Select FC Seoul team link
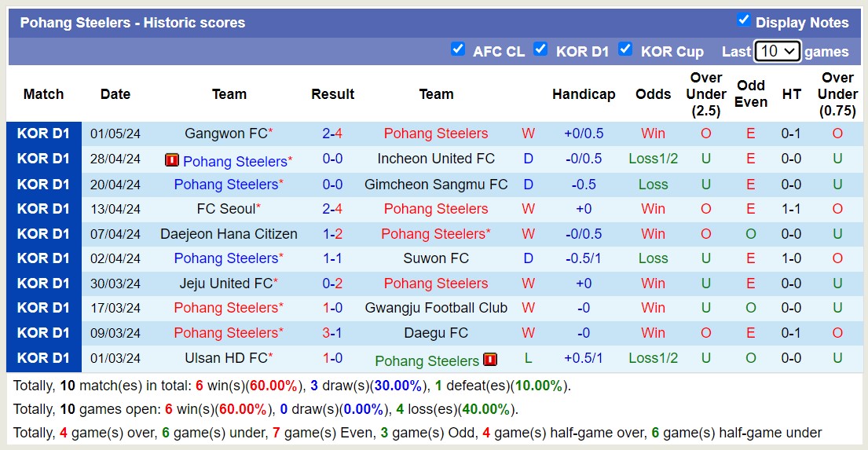Image resolution: width=868 pixels, height=450 pixels. [x=226, y=209]
